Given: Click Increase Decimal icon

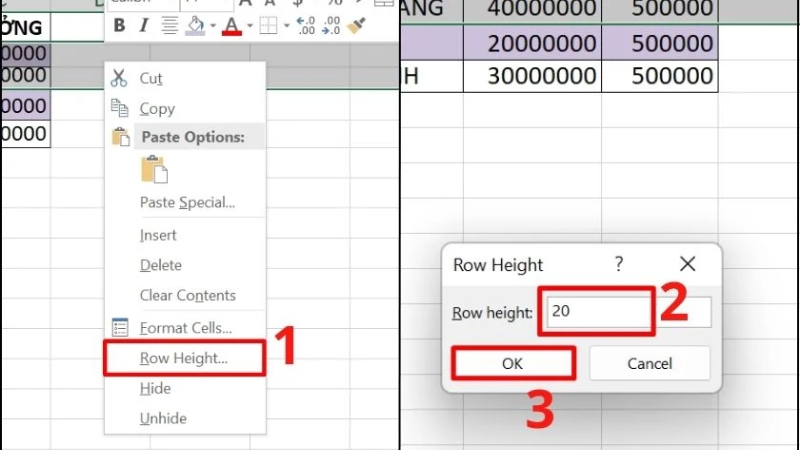Looking at the screenshot, I should pyautogui.click(x=306, y=26).
